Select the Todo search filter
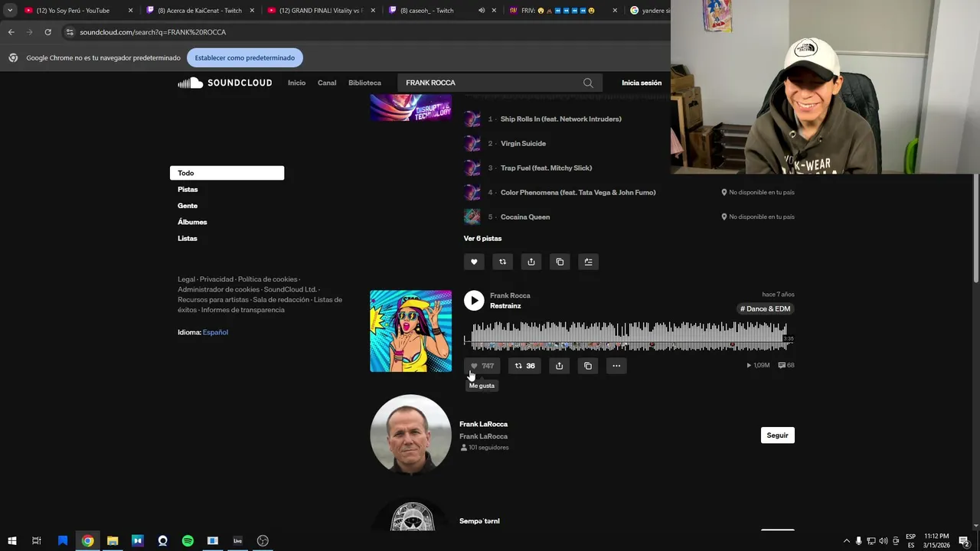The width and height of the screenshot is (980, 551). tap(227, 173)
